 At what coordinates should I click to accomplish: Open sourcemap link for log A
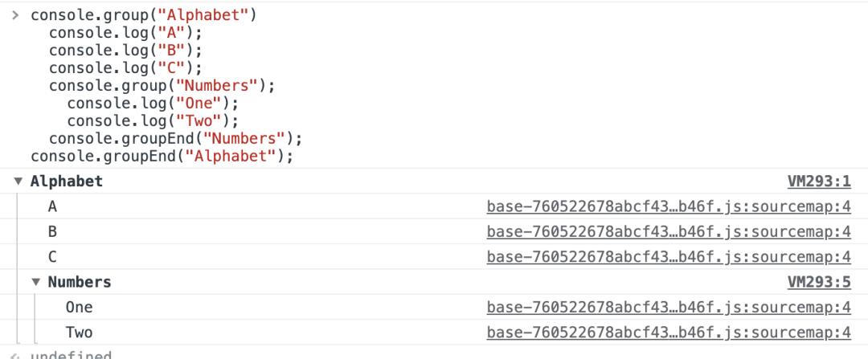click(x=668, y=206)
